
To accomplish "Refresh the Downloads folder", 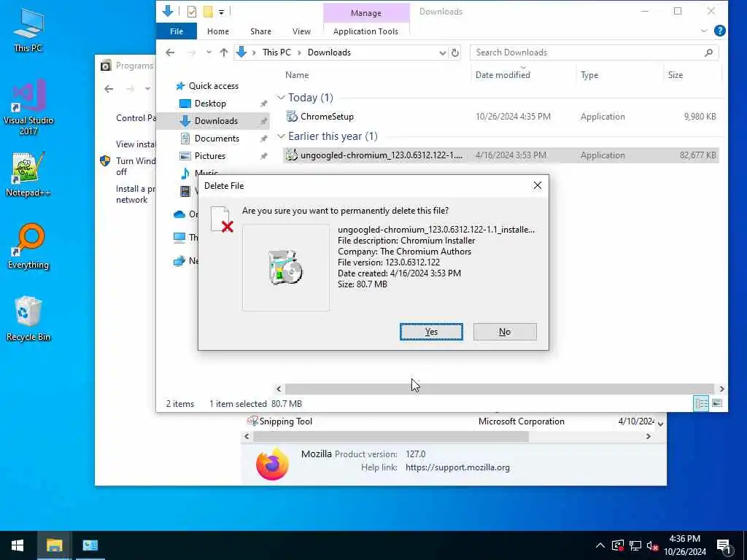I will (x=455, y=52).
